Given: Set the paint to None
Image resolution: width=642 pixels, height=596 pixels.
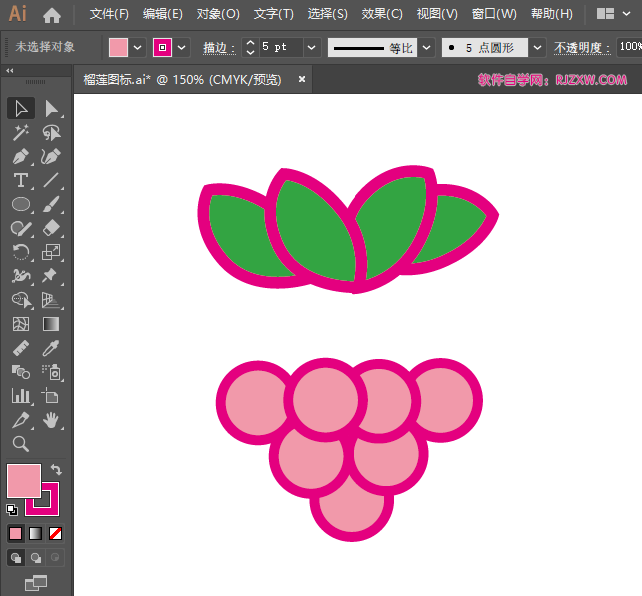Looking at the screenshot, I should click(56, 533).
